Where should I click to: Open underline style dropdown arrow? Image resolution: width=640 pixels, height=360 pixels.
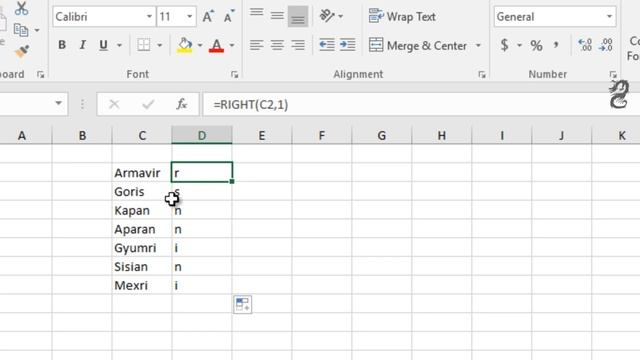119,45
